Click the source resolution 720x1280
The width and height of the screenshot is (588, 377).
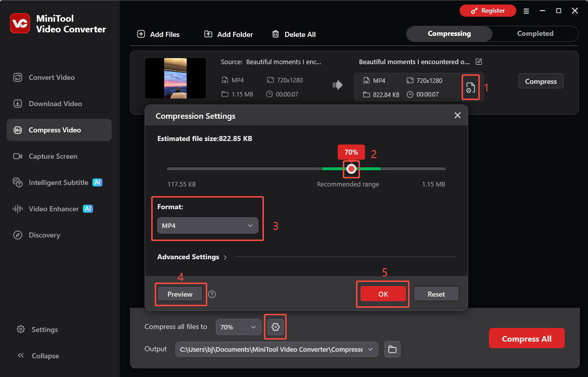pos(290,80)
